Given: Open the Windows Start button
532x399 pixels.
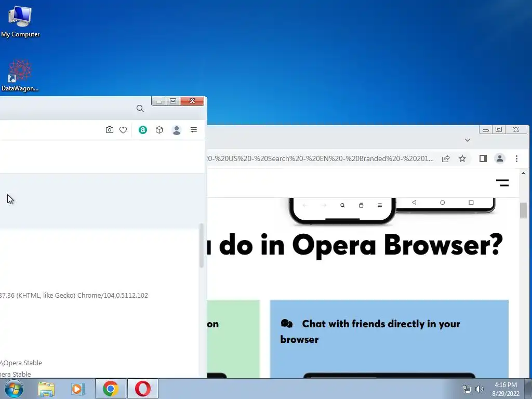Looking at the screenshot, I should coord(14,389).
